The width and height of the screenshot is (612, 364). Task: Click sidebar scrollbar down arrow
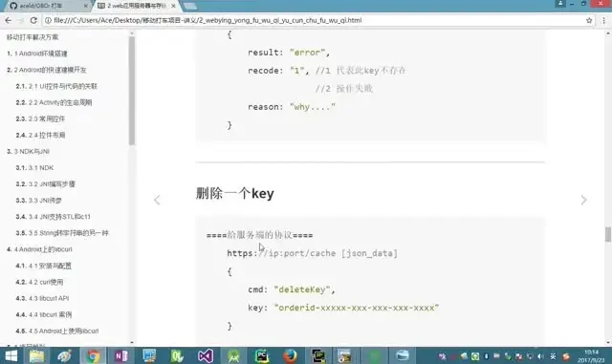pyautogui.click(x=132, y=343)
